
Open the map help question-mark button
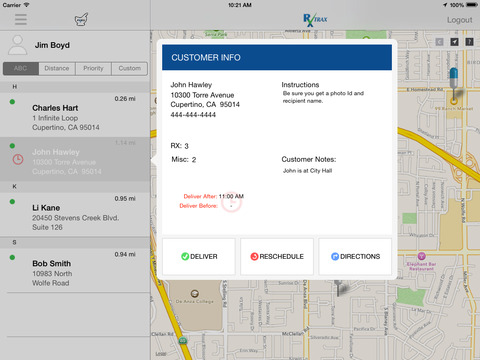coord(469,42)
